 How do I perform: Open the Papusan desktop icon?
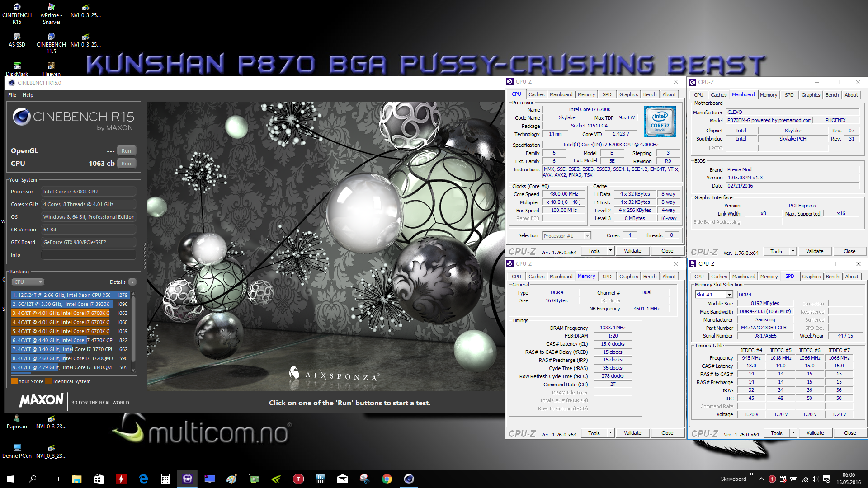(17, 422)
